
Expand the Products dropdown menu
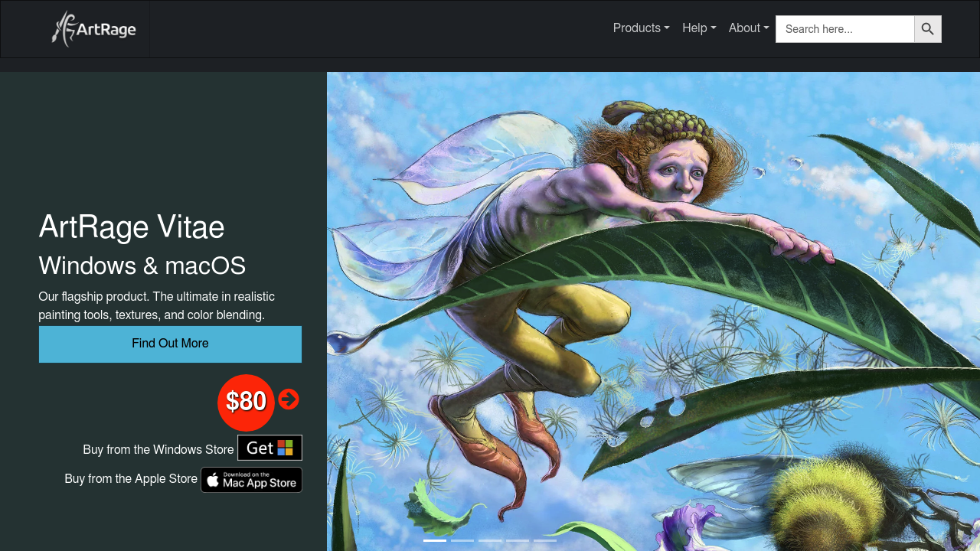point(641,28)
